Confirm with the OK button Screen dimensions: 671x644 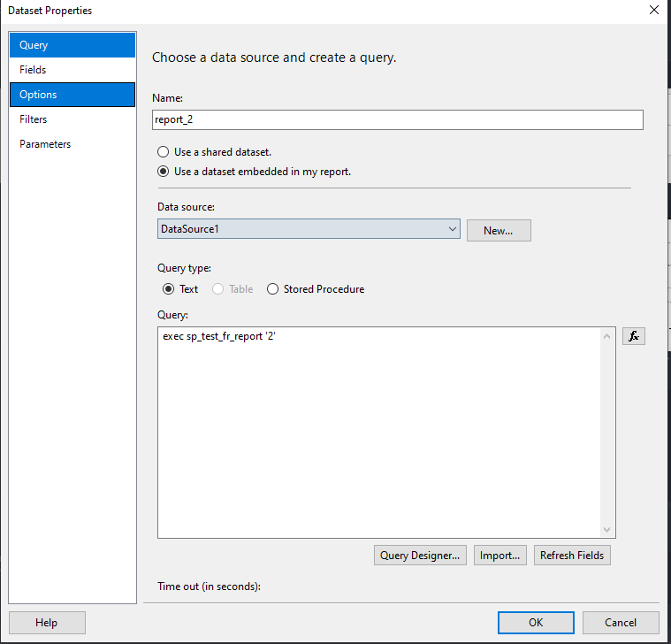tap(536, 623)
